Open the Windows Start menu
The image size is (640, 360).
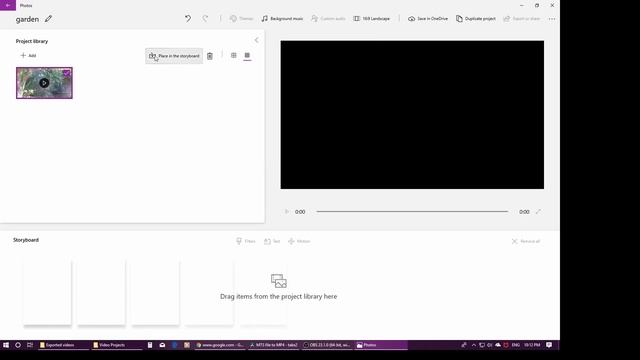[x=6, y=345]
